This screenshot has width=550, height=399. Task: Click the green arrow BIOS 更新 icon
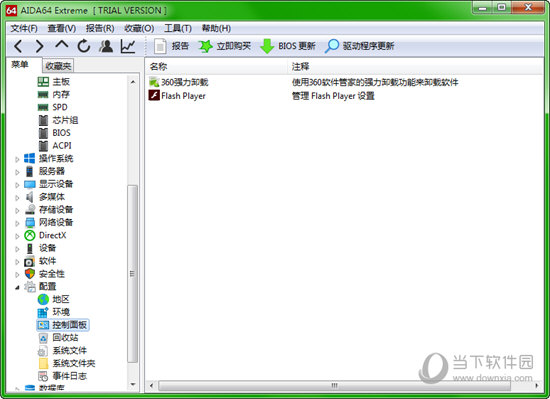[x=267, y=46]
